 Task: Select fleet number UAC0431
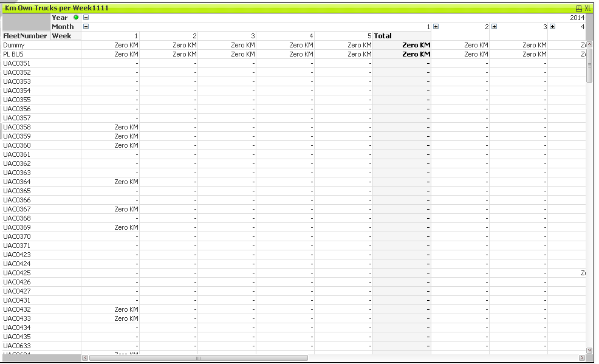click(17, 301)
